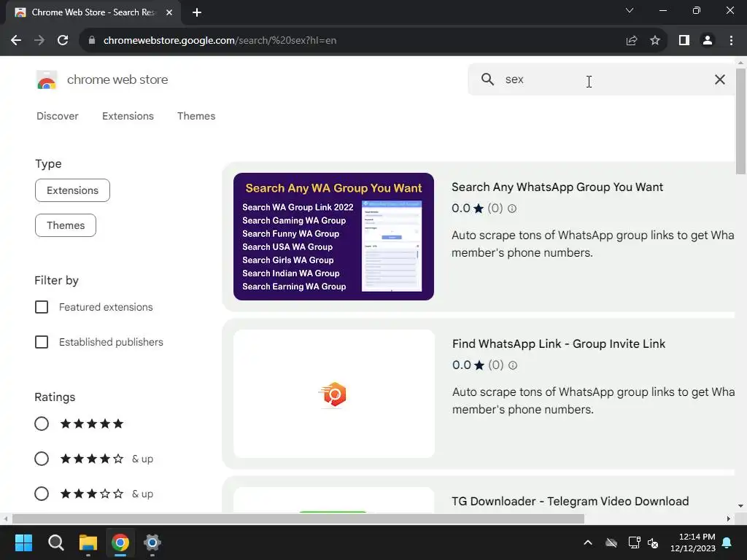Click the chrome web store title text
747x560 pixels.
coord(117,79)
